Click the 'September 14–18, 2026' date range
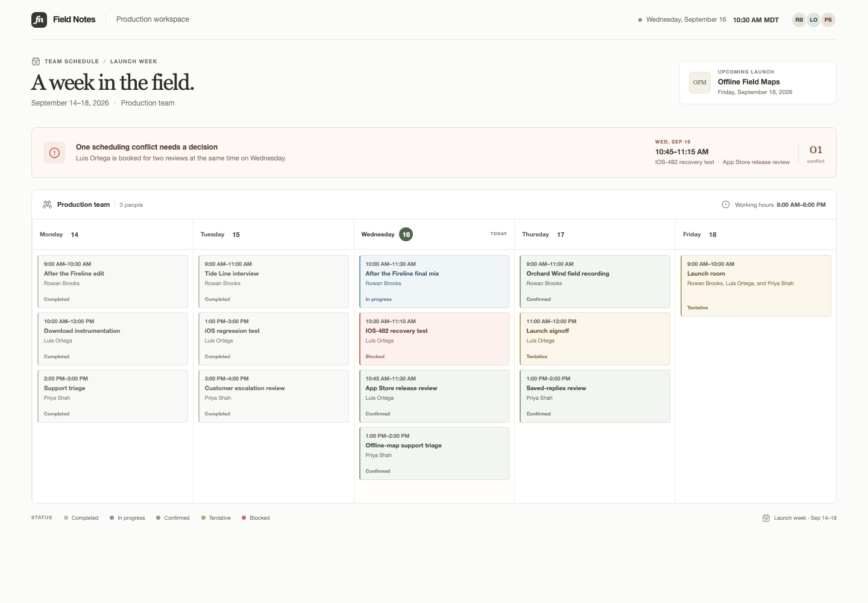This screenshot has height=603, width=868. click(70, 103)
